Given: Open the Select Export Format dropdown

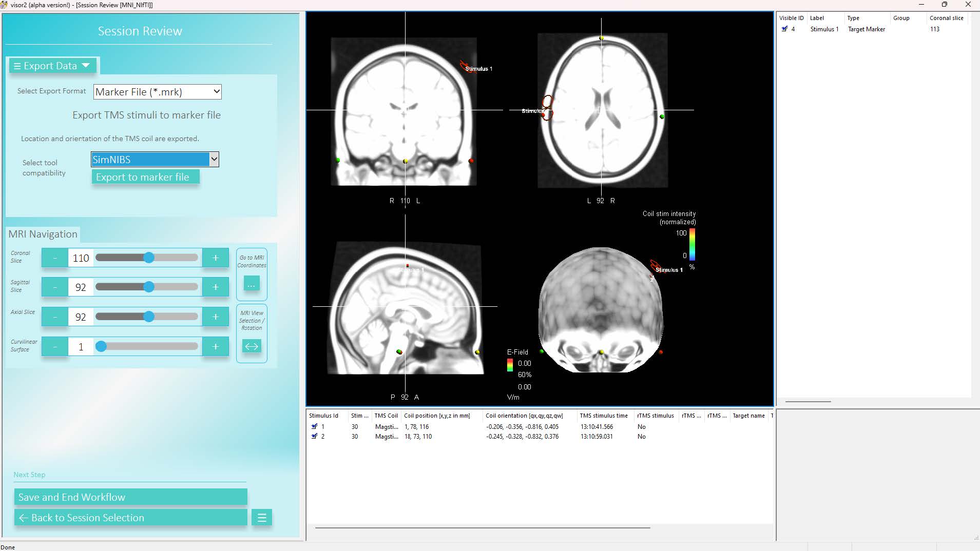Looking at the screenshot, I should pos(157,92).
